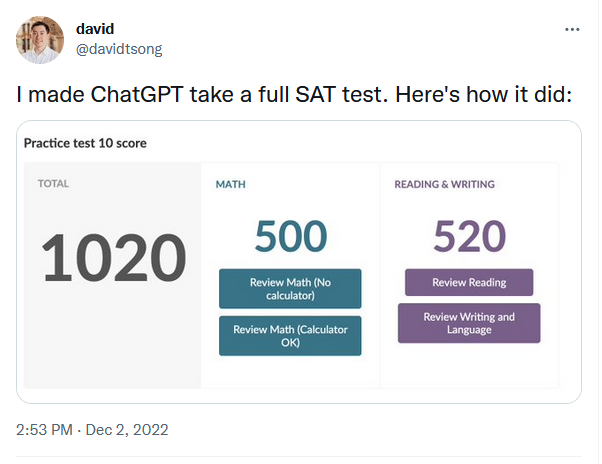Click the Reading & Writing score 520

pyautogui.click(x=469, y=237)
